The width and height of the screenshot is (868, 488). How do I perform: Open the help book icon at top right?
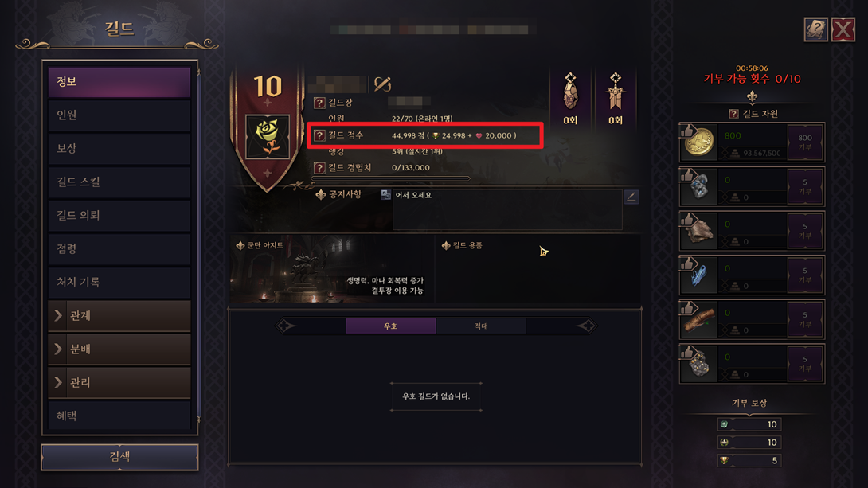tap(815, 29)
